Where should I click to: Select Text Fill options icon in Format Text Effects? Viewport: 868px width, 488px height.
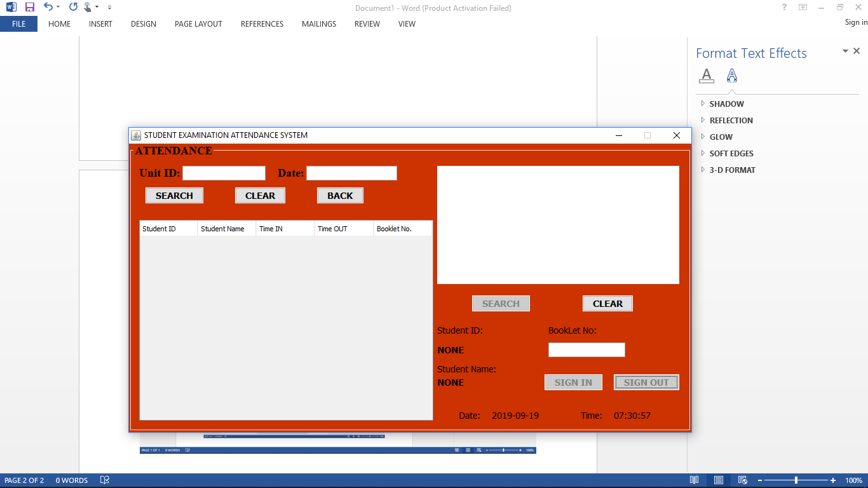707,76
